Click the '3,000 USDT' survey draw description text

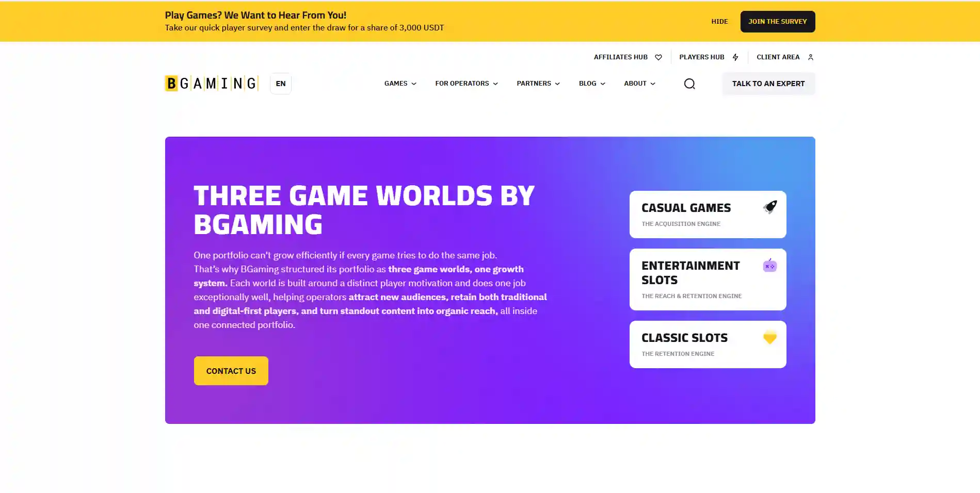coord(304,28)
